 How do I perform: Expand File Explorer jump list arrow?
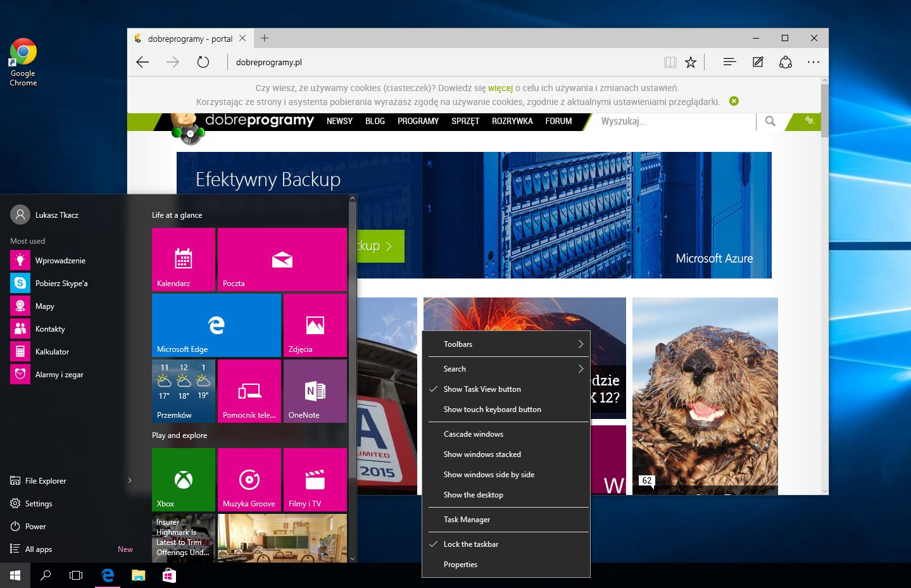click(130, 481)
